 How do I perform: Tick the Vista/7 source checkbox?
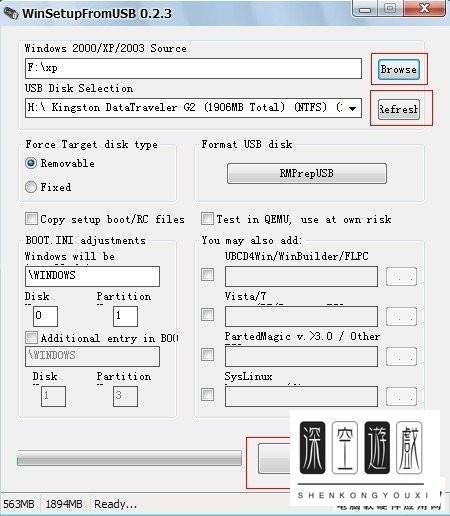[207, 314]
